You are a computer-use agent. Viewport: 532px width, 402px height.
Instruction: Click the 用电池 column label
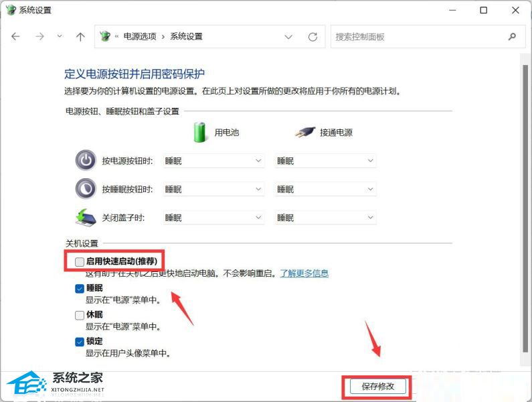pyautogui.click(x=227, y=133)
